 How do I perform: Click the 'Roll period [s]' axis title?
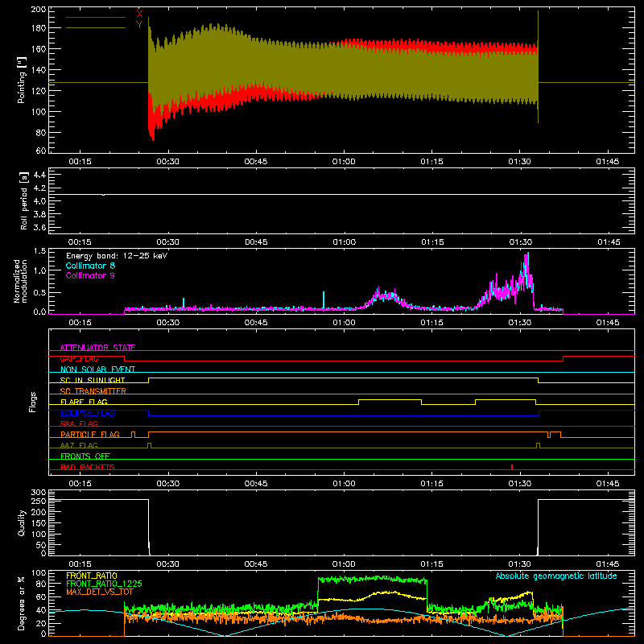click(24, 201)
